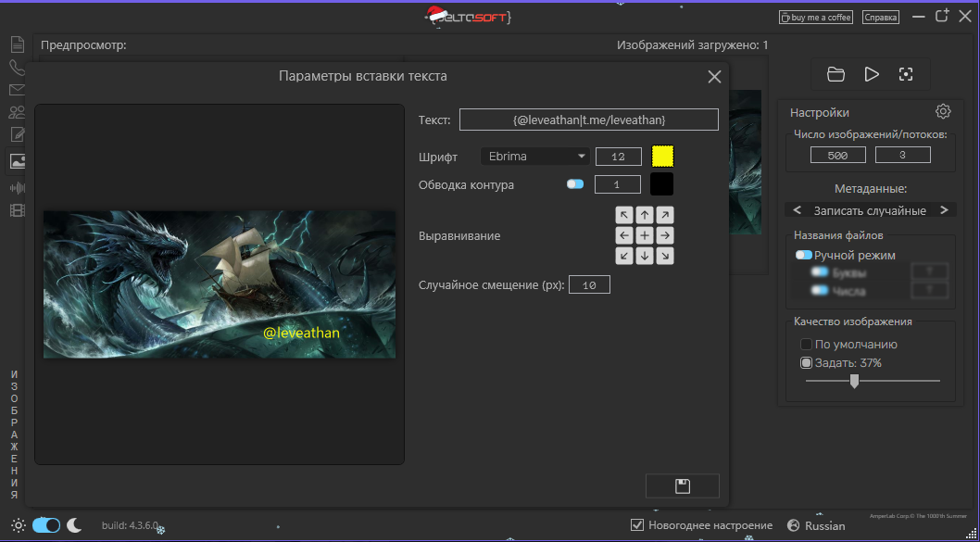Uncheck the New Year mood checkbox
The width and height of the screenshot is (980, 542).
click(637, 525)
